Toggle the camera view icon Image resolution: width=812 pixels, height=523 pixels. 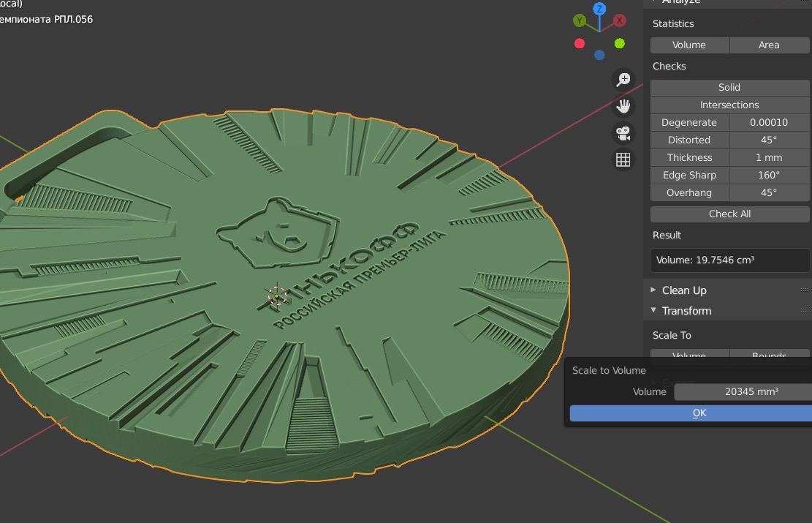click(x=623, y=133)
